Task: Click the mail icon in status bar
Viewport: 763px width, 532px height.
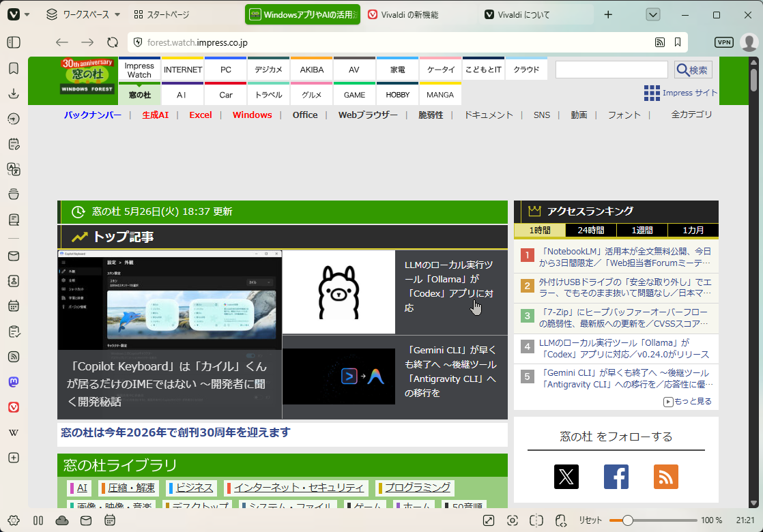Action: (x=86, y=520)
